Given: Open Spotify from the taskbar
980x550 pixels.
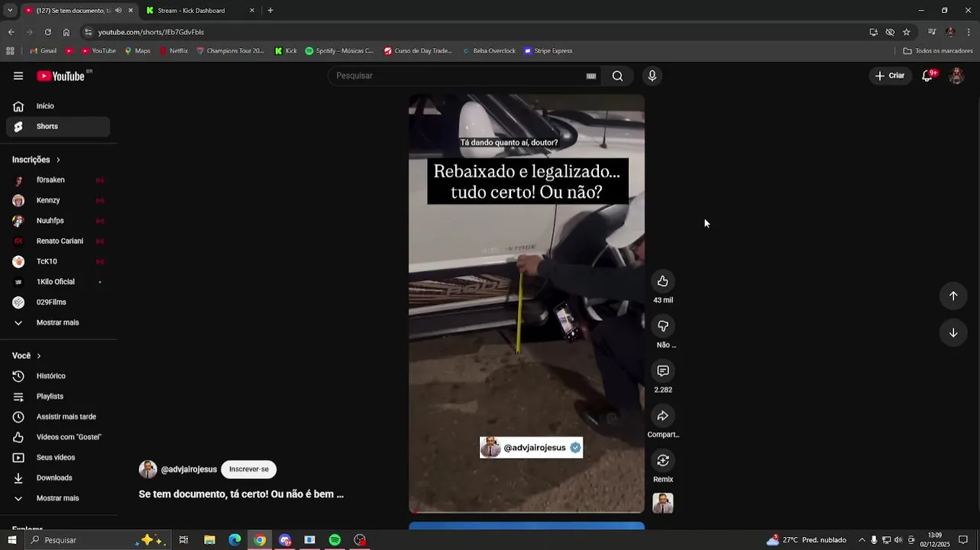Looking at the screenshot, I should click(335, 540).
